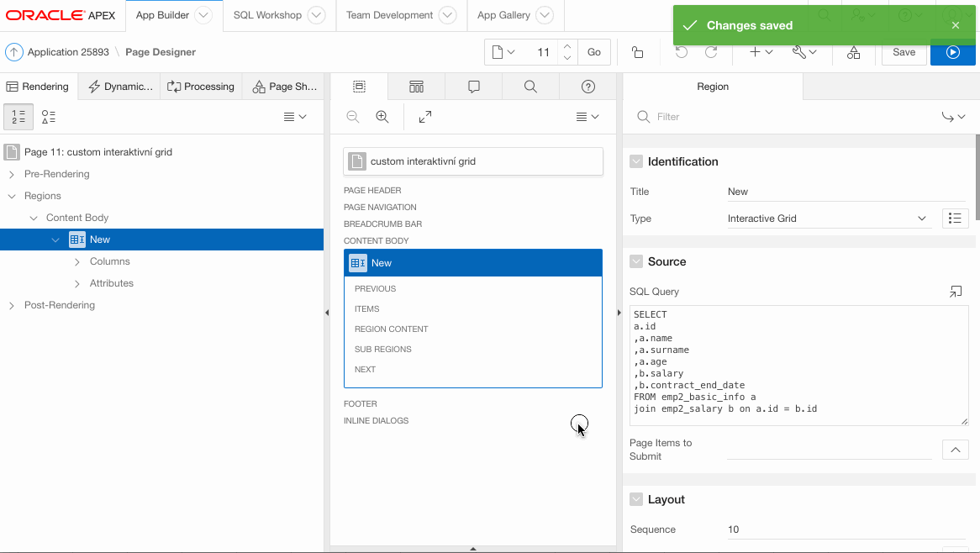The height and width of the screenshot is (553, 980).
Task: Increment the page number with the up arrow
Action: pyautogui.click(x=567, y=46)
